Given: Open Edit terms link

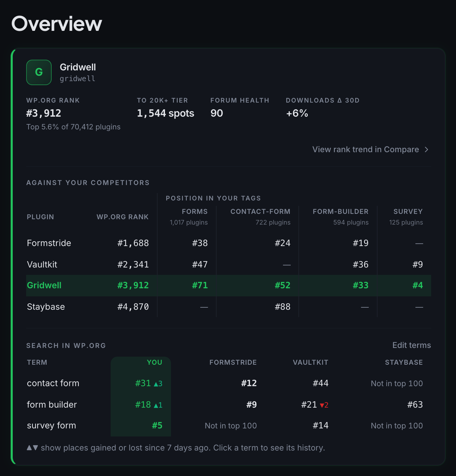Looking at the screenshot, I should (x=411, y=345).
